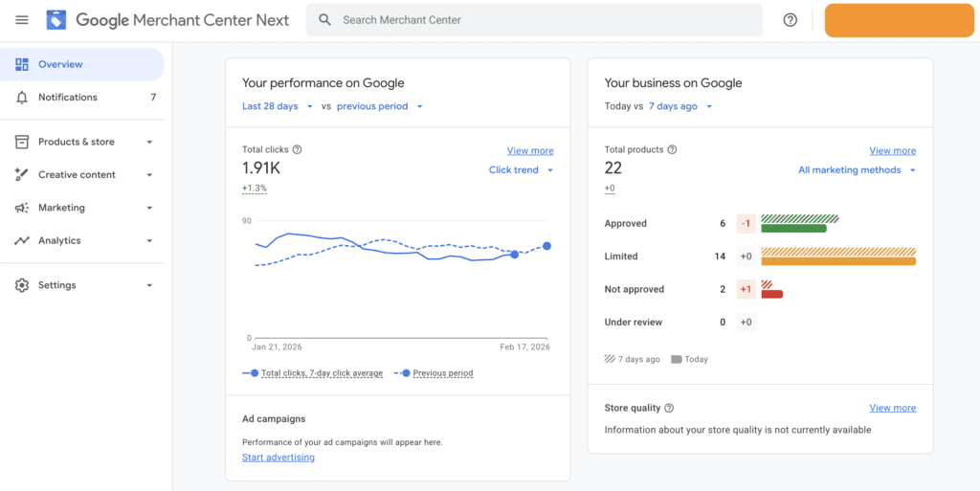Click the Products & store storefront icon
Screen dimensions: 980x491
pyautogui.click(x=22, y=142)
